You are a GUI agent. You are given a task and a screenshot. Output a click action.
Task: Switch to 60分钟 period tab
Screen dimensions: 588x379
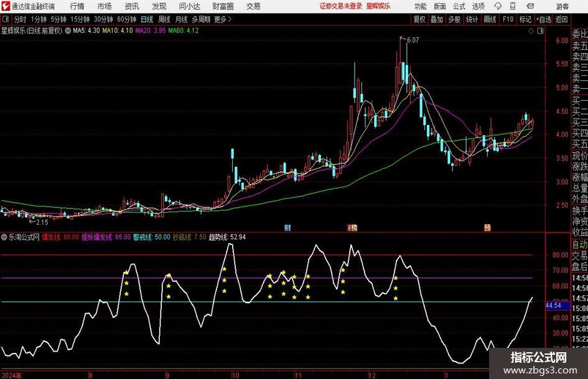[x=127, y=19]
